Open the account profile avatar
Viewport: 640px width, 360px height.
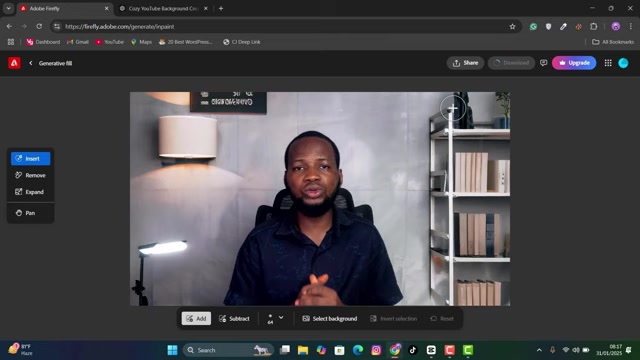click(x=623, y=63)
